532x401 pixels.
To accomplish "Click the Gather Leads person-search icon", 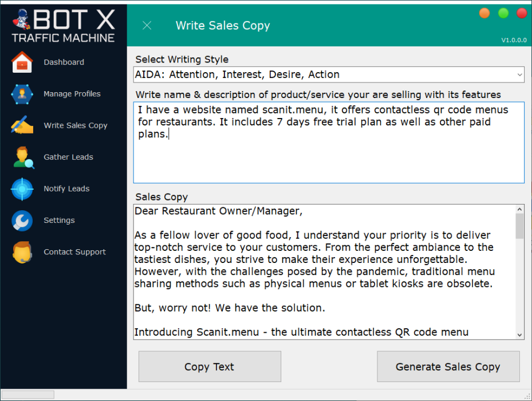I will pyautogui.click(x=23, y=157).
